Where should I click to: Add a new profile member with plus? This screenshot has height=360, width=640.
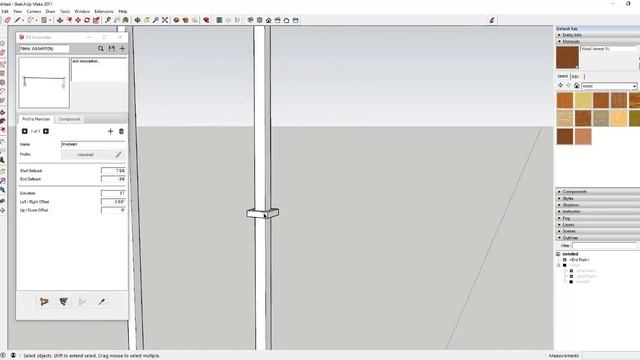pos(110,131)
